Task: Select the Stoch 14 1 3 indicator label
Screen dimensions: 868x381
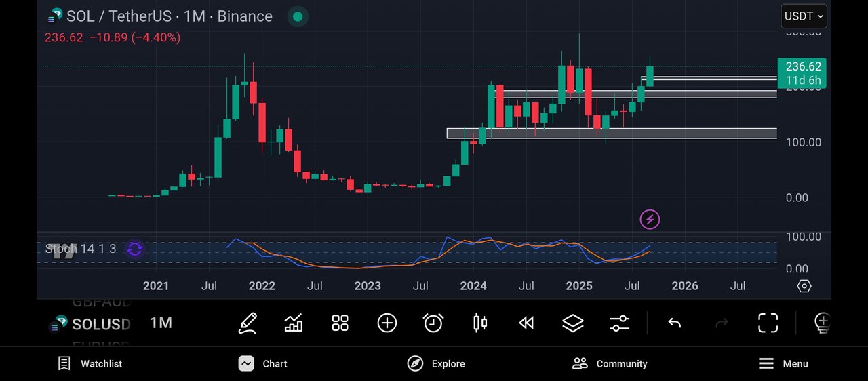Action: pyautogui.click(x=81, y=249)
